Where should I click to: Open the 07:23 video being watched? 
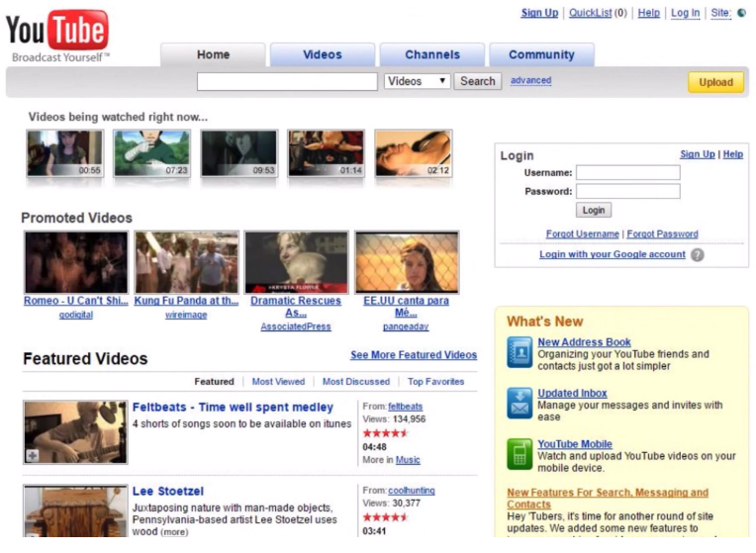tap(151, 153)
